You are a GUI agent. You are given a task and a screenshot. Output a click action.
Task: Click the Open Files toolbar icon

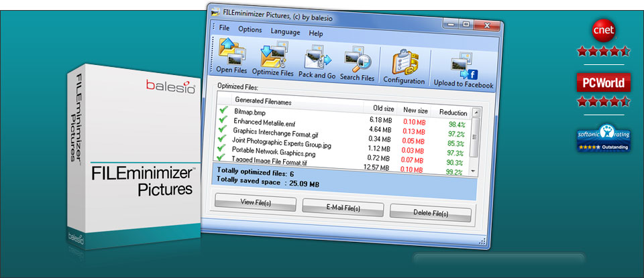[x=231, y=52]
